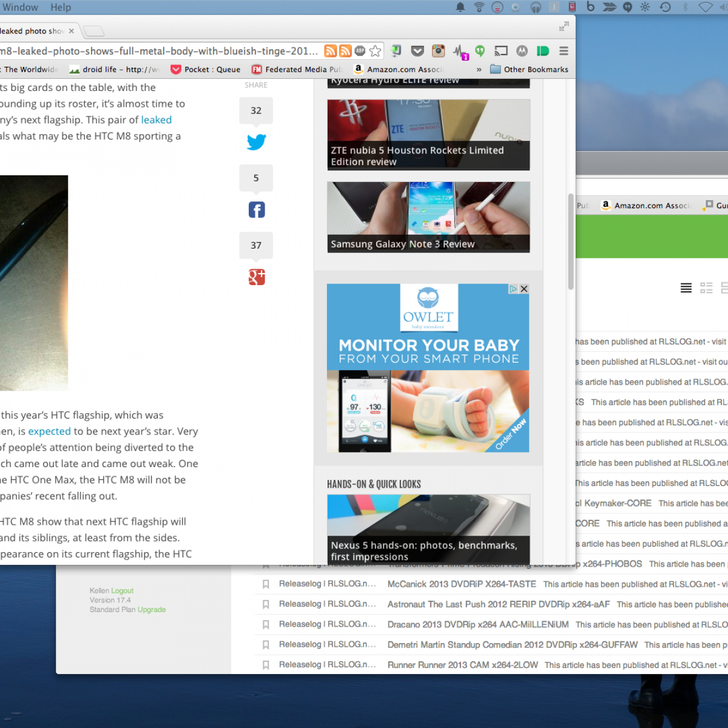This screenshot has width=728, height=728.
Task: Open the Pocket : Queue bookmark
Action: click(206, 69)
